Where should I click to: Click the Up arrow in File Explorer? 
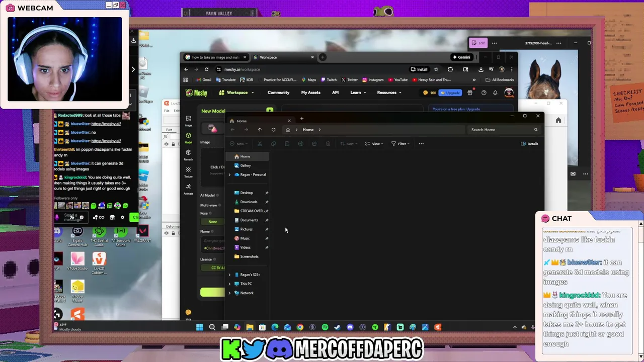pyautogui.click(x=260, y=130)
